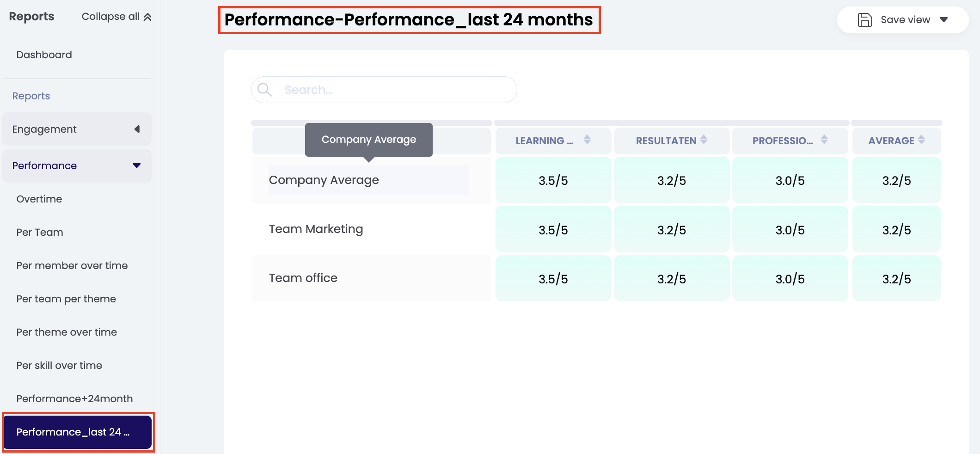
Task: Collapse the Performance section arrow
Action: click(x=137, y=166)
